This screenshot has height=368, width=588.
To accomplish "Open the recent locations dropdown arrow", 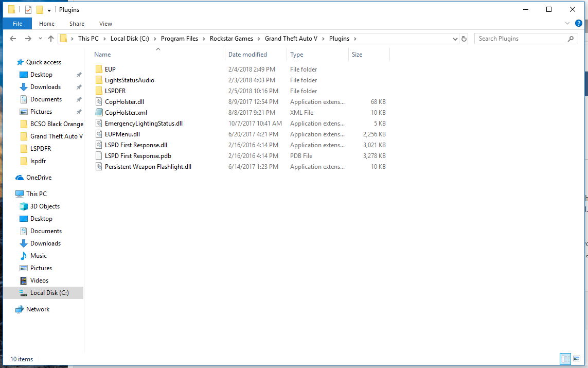I will click(x=40, y=39).
